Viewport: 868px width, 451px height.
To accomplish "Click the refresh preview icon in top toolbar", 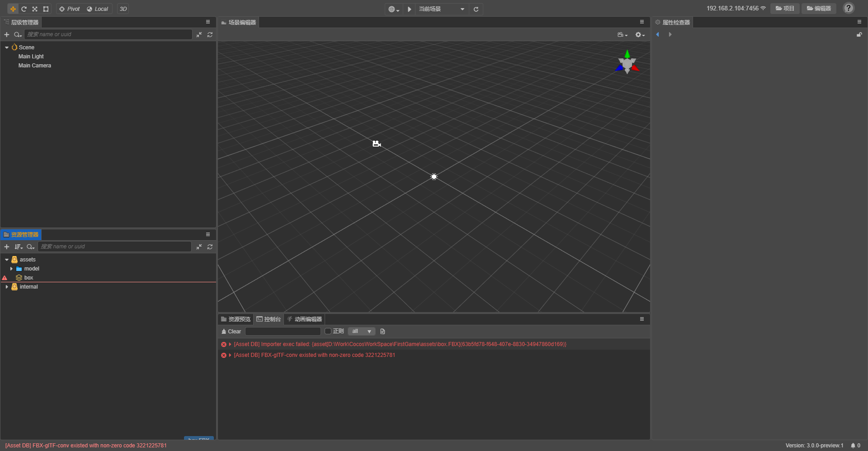I will pyautogui.click(x=476, y=9).
